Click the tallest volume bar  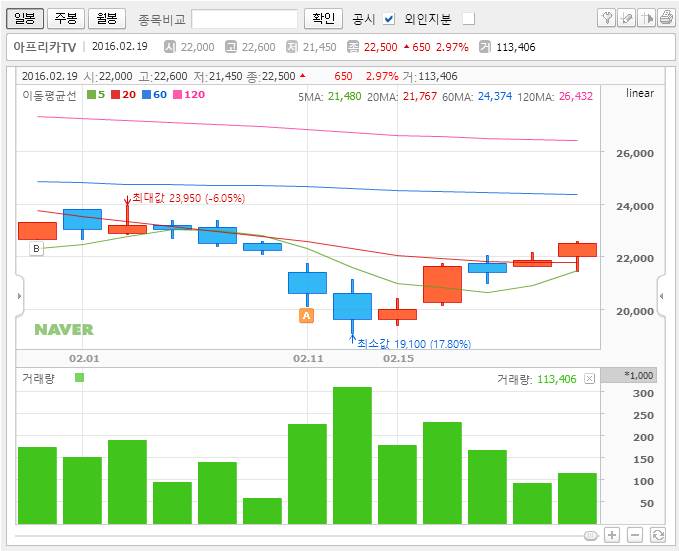[x=352, y=455]
